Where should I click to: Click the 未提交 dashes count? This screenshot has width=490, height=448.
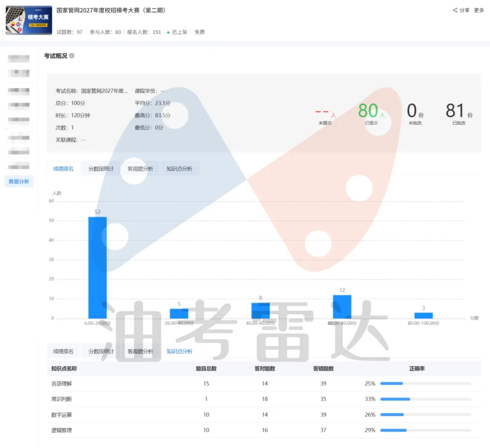click(x=325, y=113)
